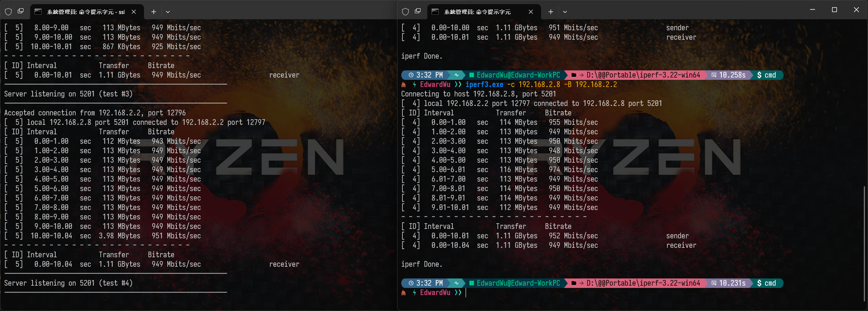Click the '974 Mbits/sec' bitrate value

click(x=573, y=169)
